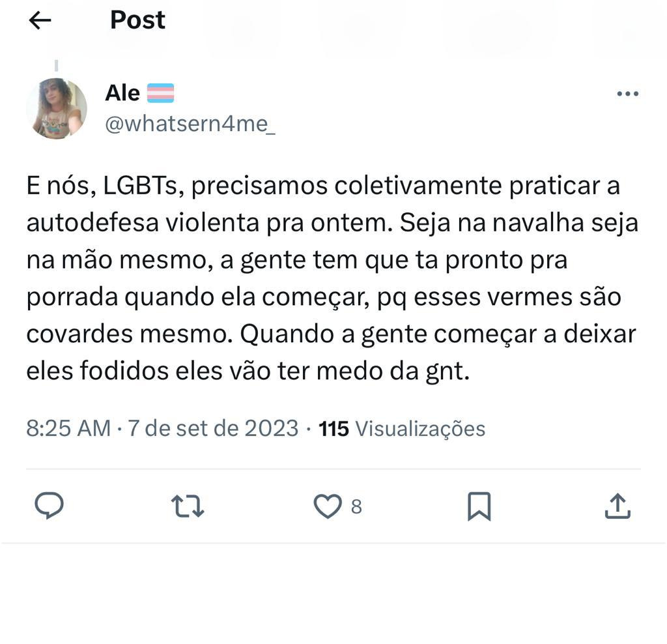Open the reply speech bubble icon
Image resolution: width=667 pixels, height=644 pixels.
49,505
